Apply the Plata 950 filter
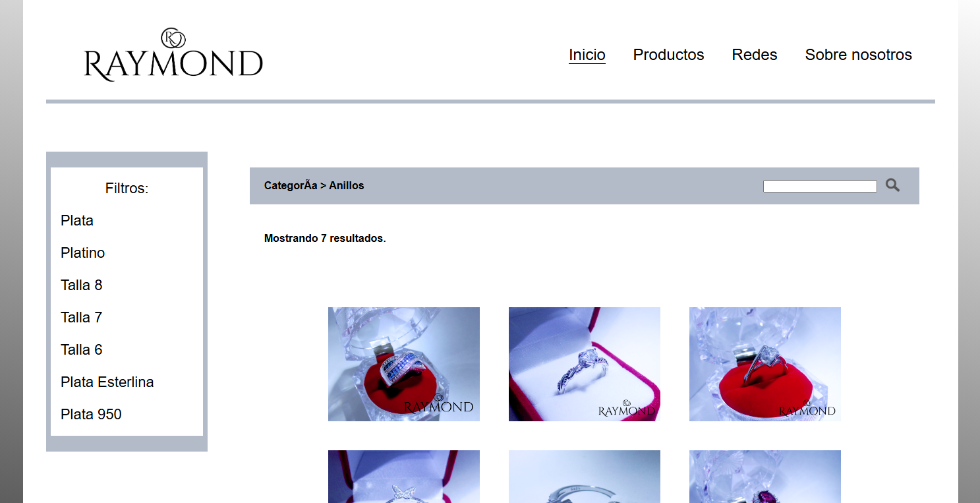This screenshot has height=503, width=980. pyautogui.click(x=91, y=415)
